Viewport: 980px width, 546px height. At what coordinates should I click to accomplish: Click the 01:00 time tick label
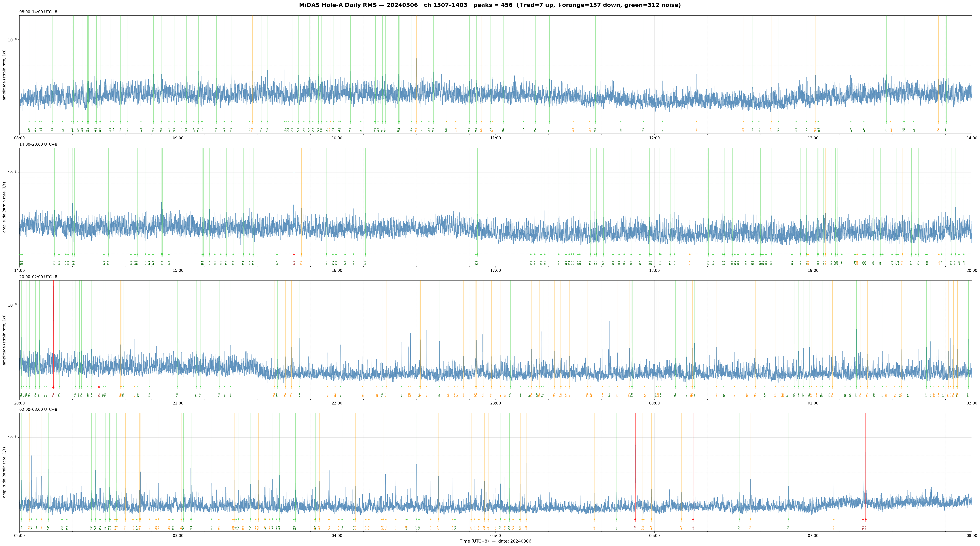(813, 403)
